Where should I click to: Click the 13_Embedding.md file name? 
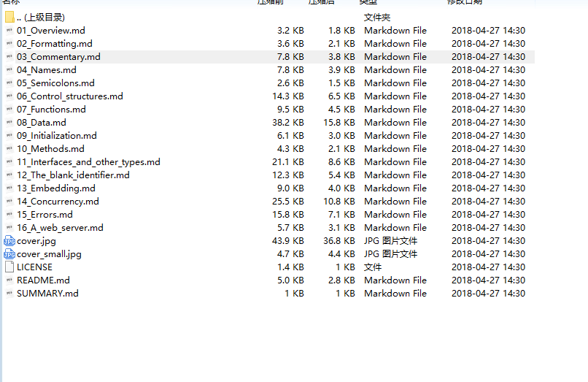(x=55, y=188)
